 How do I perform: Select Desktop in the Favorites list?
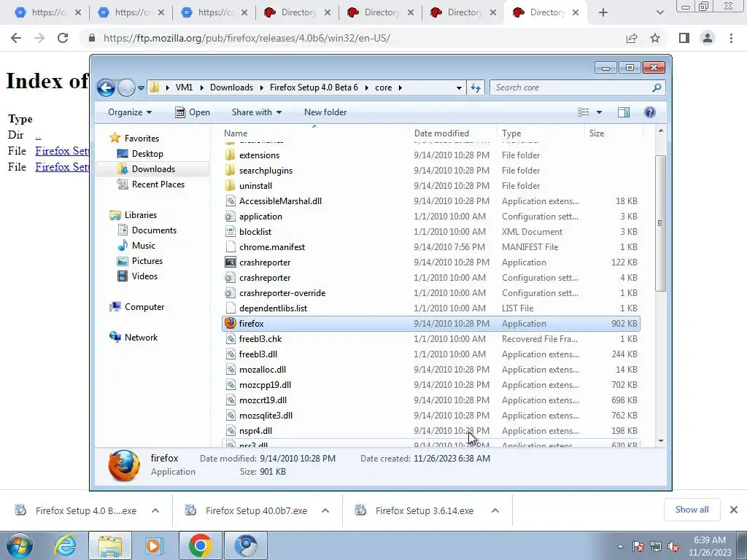coord(147,154)
